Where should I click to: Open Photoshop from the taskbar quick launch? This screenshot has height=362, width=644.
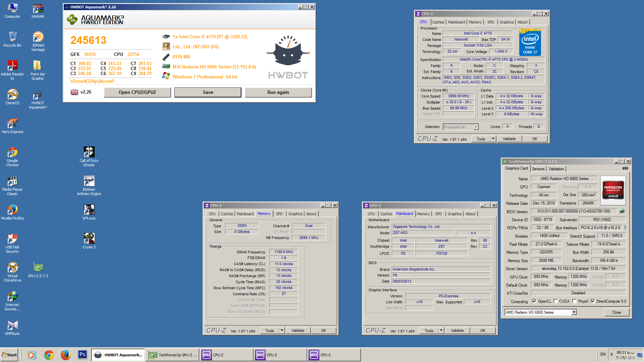tap(82, 355)
